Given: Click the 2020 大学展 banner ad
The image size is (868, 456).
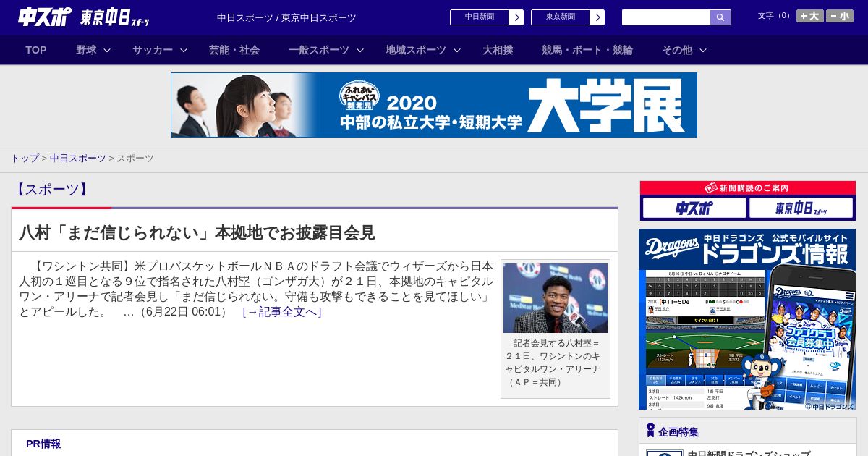Looking at the screenshot, I should (434, 105).
